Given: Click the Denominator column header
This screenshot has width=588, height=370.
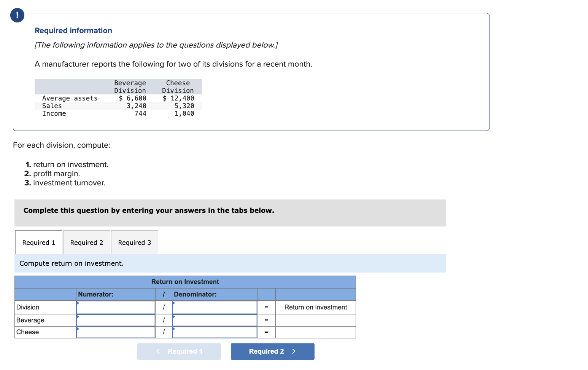Looking at the screenshot, I should (x=215, y=294).
